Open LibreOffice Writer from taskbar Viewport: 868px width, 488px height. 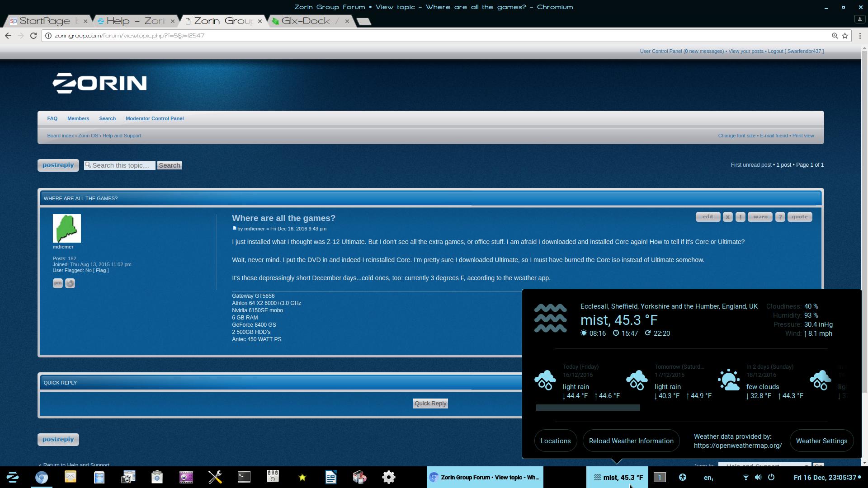331,477
